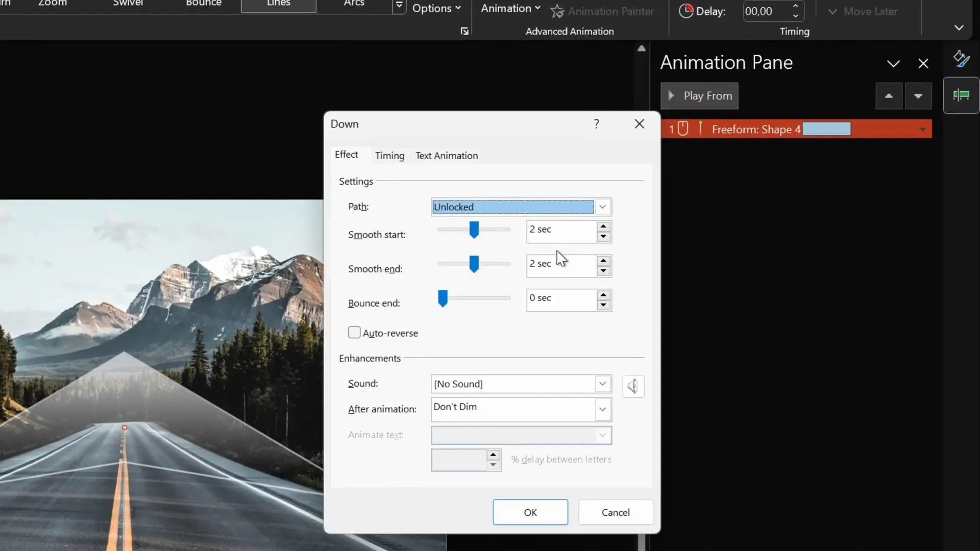The width and height of the screenshot is (980, 551).
Task: Click the motion path icon on Freeform item
Action: pyautogui.click(x=701, y=128)
